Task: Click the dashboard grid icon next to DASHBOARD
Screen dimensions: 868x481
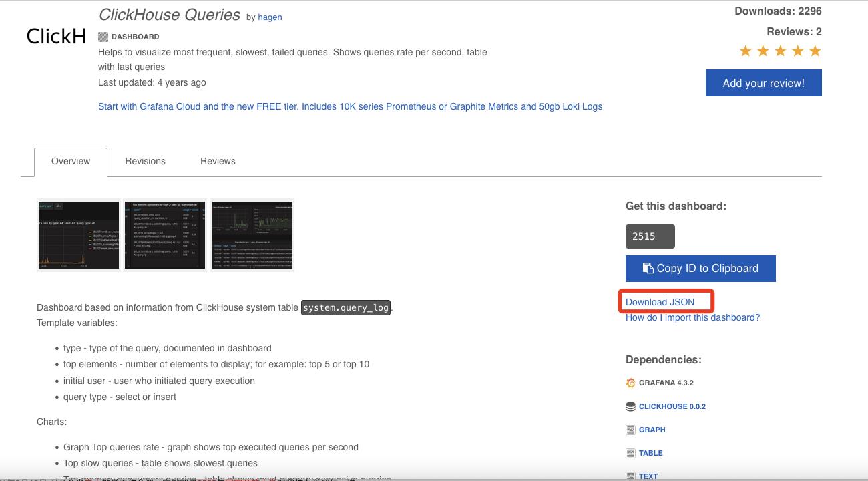Action: coord(103,37)
